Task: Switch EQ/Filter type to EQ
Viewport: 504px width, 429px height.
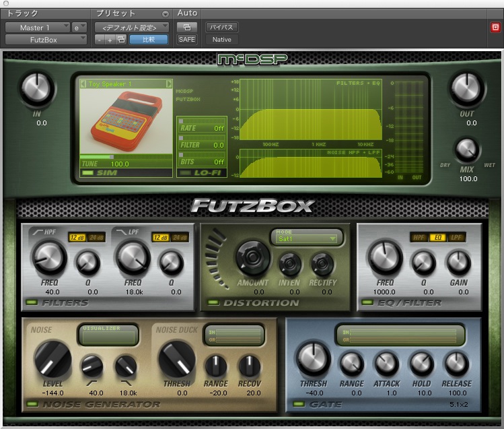Action: (438, 238)
